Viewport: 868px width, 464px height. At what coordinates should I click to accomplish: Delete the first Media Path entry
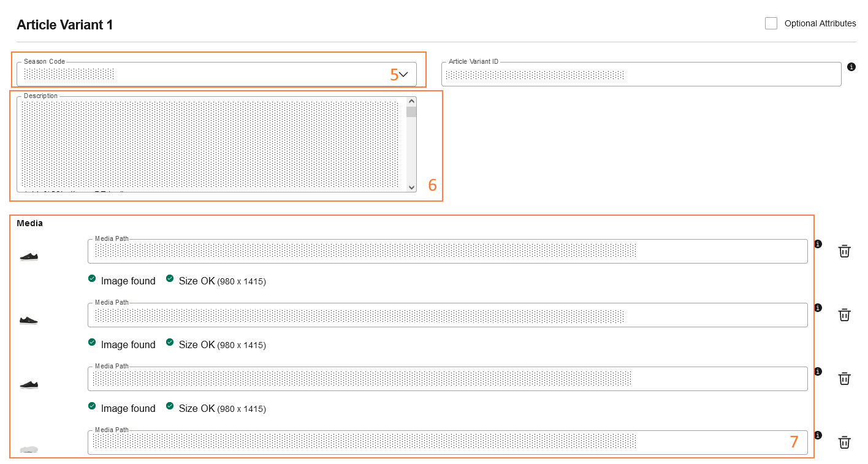(844, 251)
